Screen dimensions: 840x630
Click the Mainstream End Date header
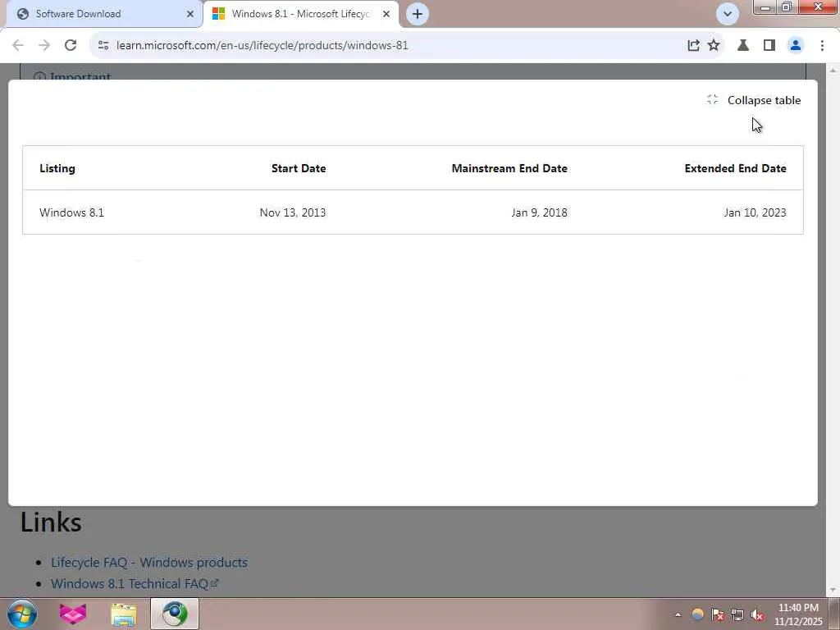509,168
